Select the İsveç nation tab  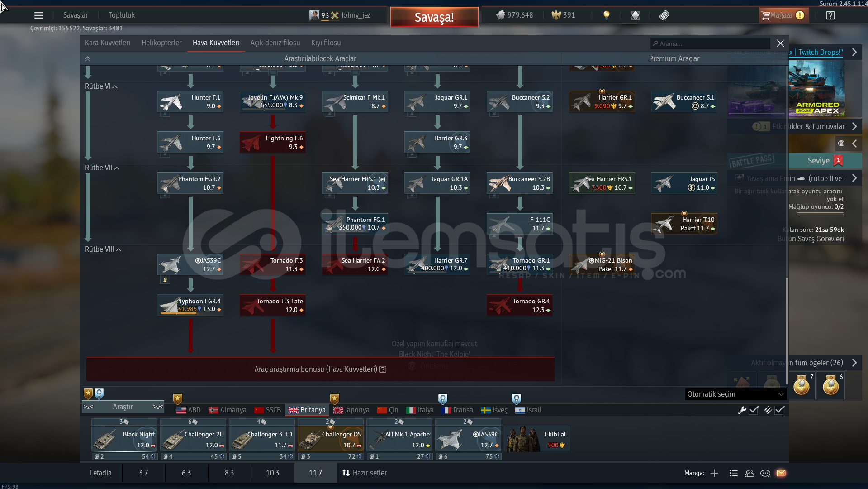[x=494, y=410]
